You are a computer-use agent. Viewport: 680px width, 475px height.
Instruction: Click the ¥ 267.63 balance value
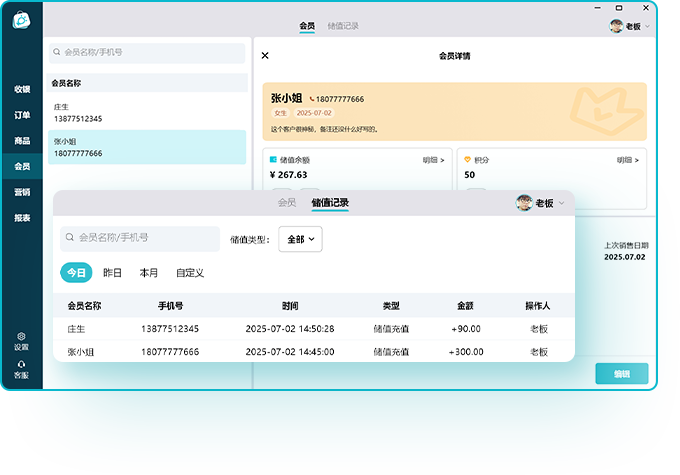[288, 175]
